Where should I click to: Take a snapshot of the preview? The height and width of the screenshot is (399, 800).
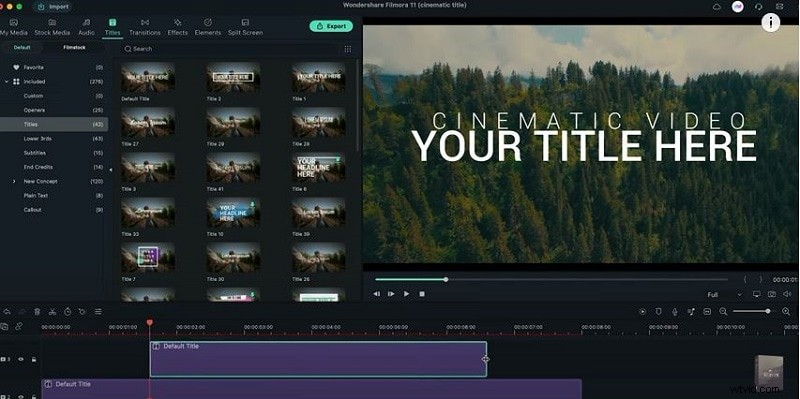772,294
